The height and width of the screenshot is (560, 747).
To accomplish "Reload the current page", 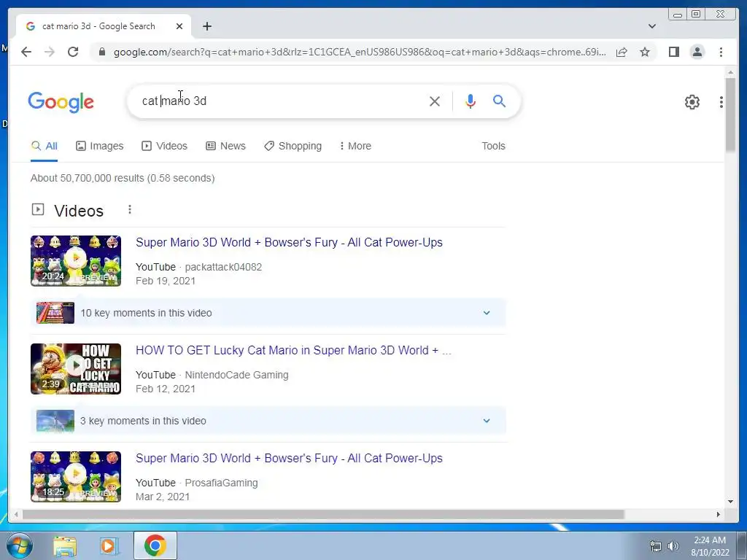I will [73, 52].
